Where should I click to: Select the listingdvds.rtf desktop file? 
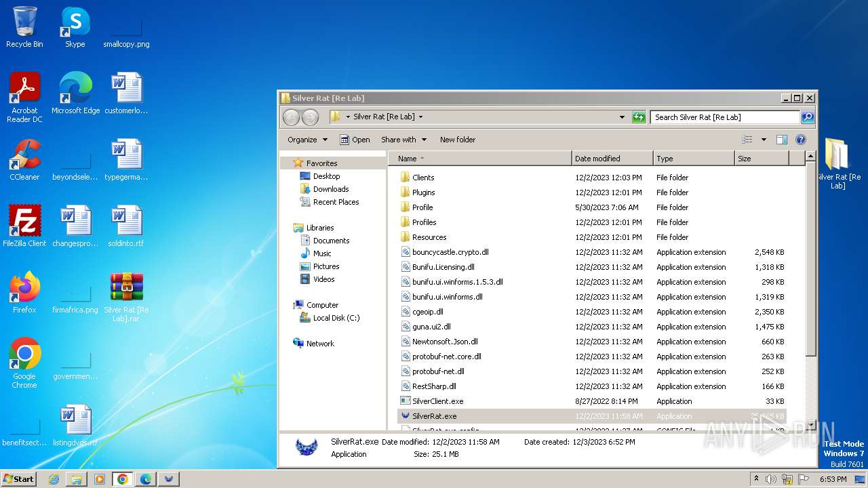point(75,426)
